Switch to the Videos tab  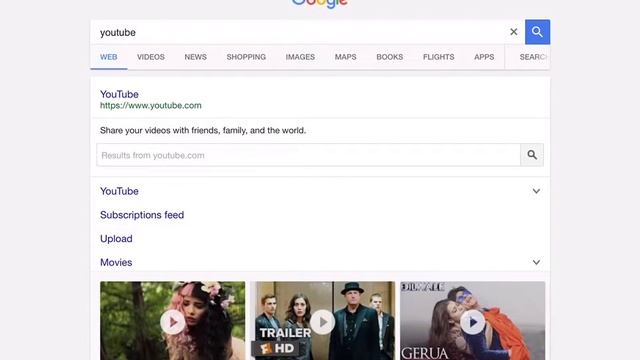tap(151, 57)
